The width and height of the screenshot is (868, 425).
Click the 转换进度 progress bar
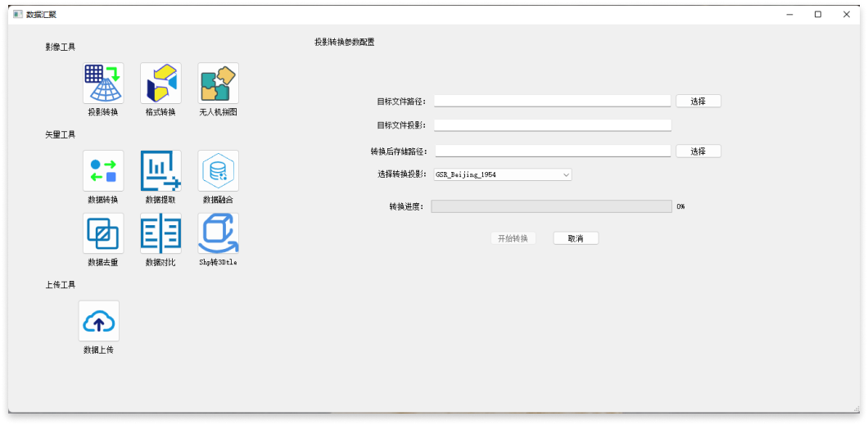(551, 206)
